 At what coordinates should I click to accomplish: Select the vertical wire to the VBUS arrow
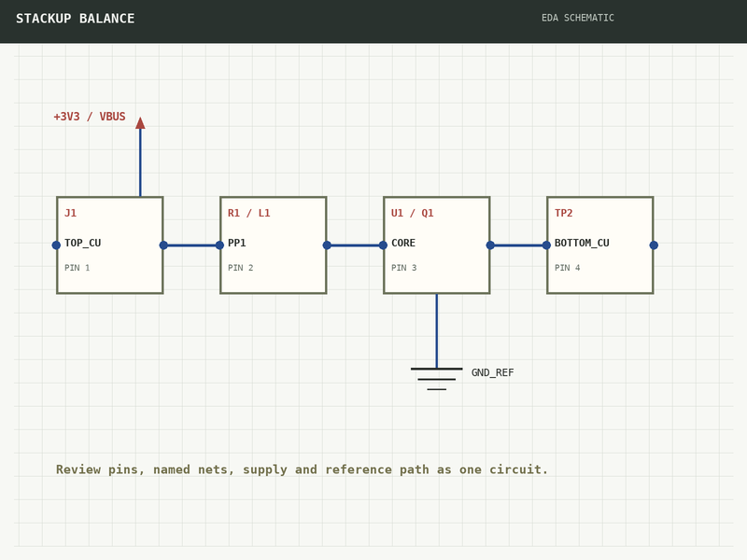pos(140,162)
